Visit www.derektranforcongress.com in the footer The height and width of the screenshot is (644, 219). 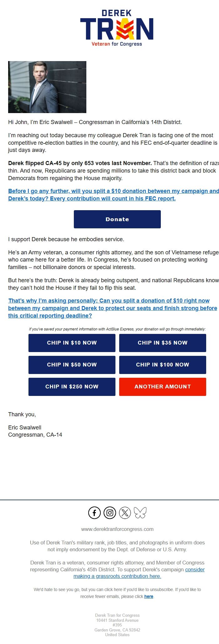click(x=117, y=529)
